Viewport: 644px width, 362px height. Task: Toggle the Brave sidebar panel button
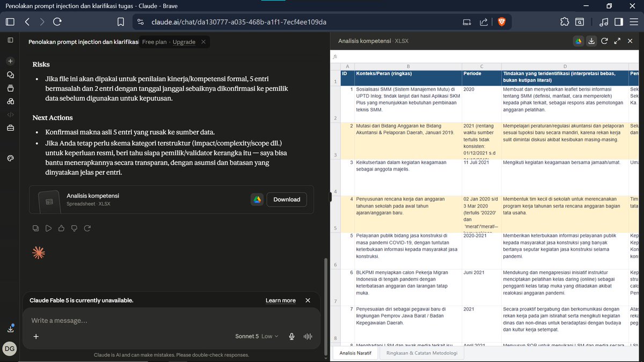(x=618, y=22)
